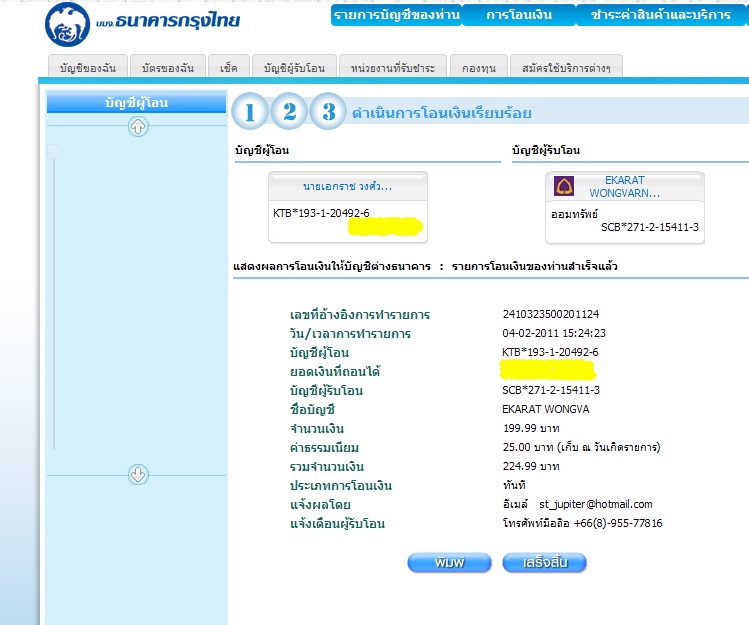Click step 1 circle indicator
Viewport: 749px width, 625px height.
(x=250, y=112)
